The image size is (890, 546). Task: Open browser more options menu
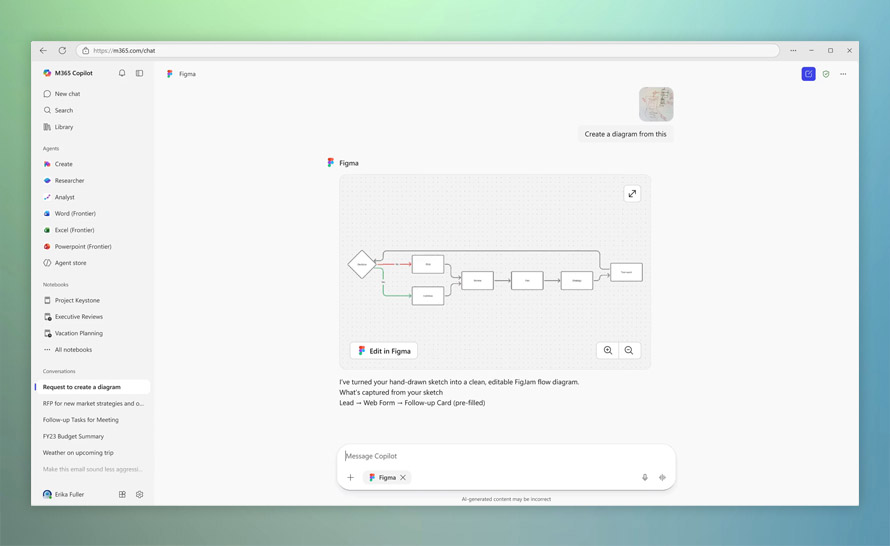(x=793, y=51)
